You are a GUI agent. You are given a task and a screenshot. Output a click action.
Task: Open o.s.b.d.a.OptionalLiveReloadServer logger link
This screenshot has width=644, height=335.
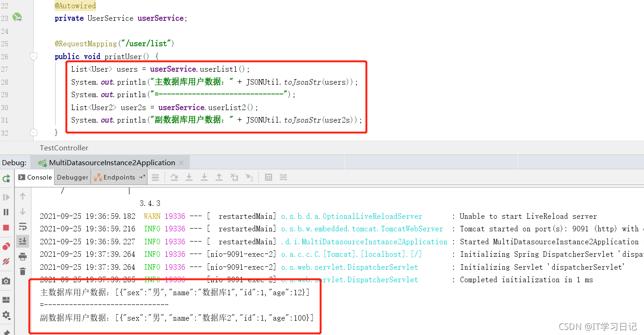(x=351, y=216)
